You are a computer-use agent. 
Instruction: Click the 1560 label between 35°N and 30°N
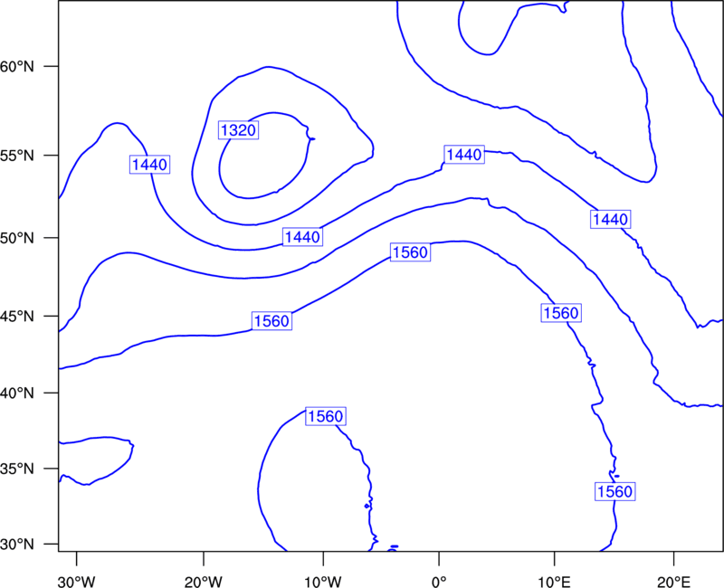click(615, 491)
